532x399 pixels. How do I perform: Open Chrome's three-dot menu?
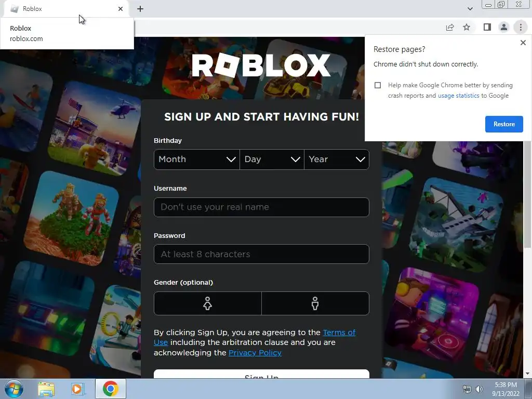[x=521, y=27]
